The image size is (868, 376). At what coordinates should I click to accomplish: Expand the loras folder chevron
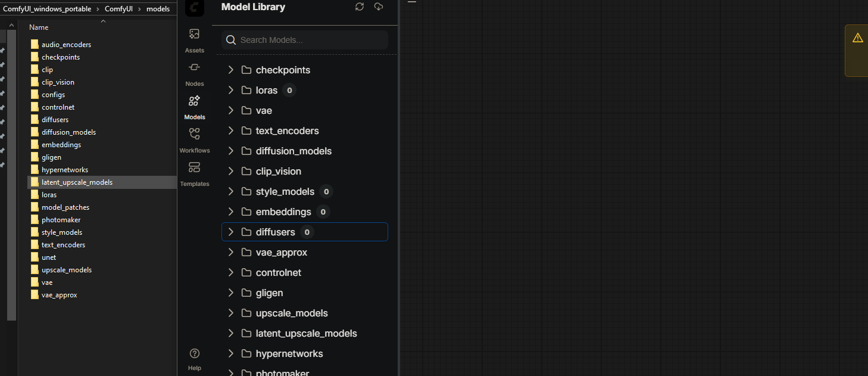[231, 90]
